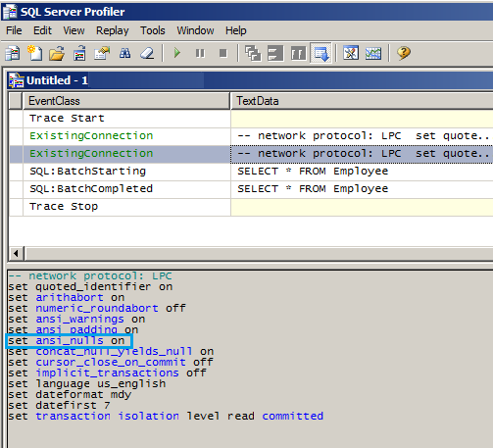Select the Trace Stop row
Image resolution: width=493 pixels, height=448 pixels.
click(x=251, y=207)
